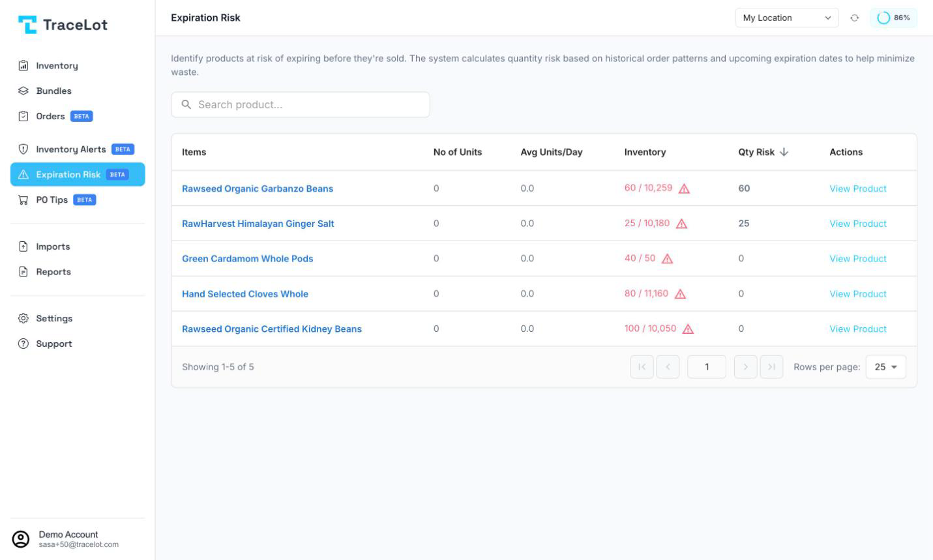Click the Imports file icon
933x560 pixels.
click(23, 246)
